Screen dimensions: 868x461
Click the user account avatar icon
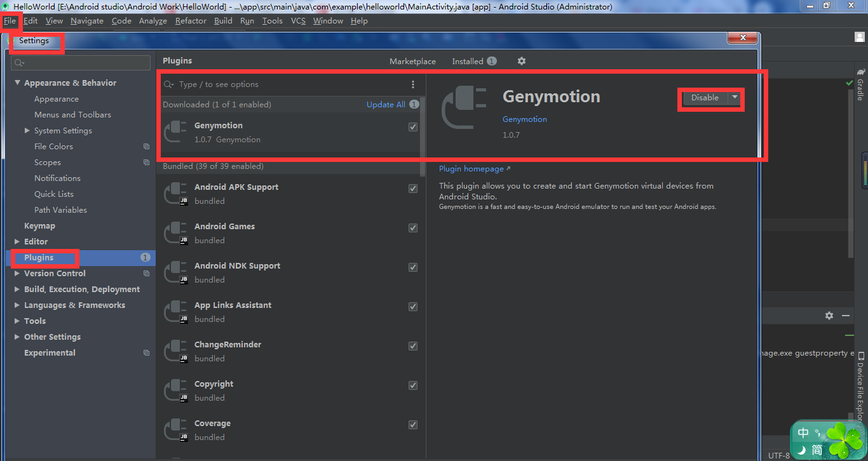[x=860, y=37]
